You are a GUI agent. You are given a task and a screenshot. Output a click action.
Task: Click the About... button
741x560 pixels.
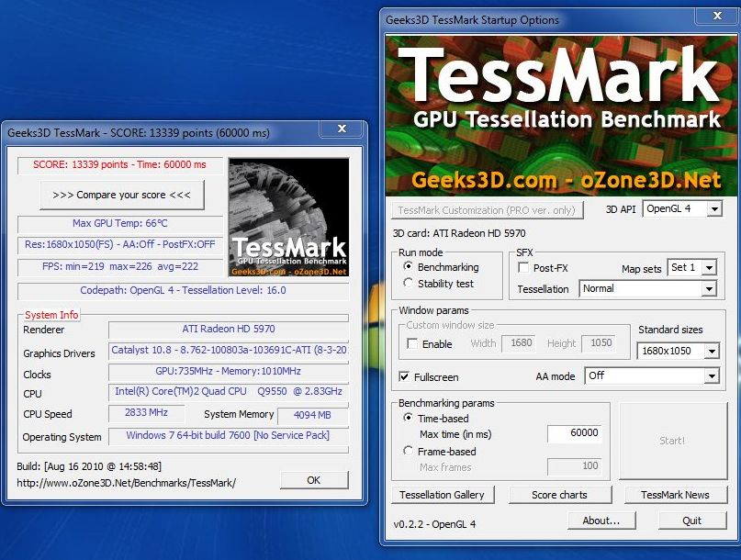point(601,521)
